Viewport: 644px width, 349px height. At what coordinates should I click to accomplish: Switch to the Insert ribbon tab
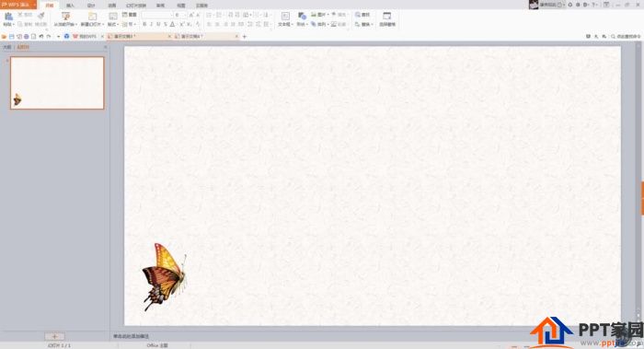70,6
